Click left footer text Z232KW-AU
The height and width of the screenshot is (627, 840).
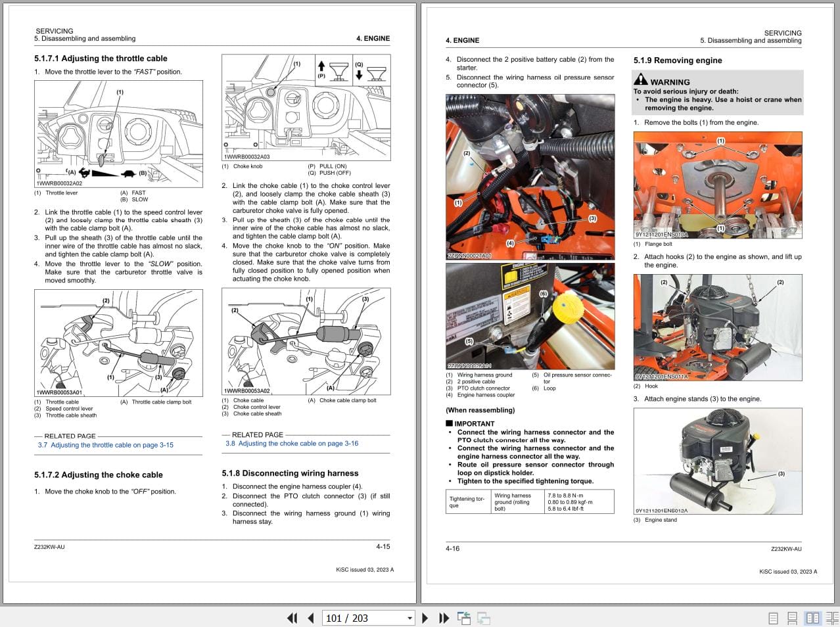point(49,547)
